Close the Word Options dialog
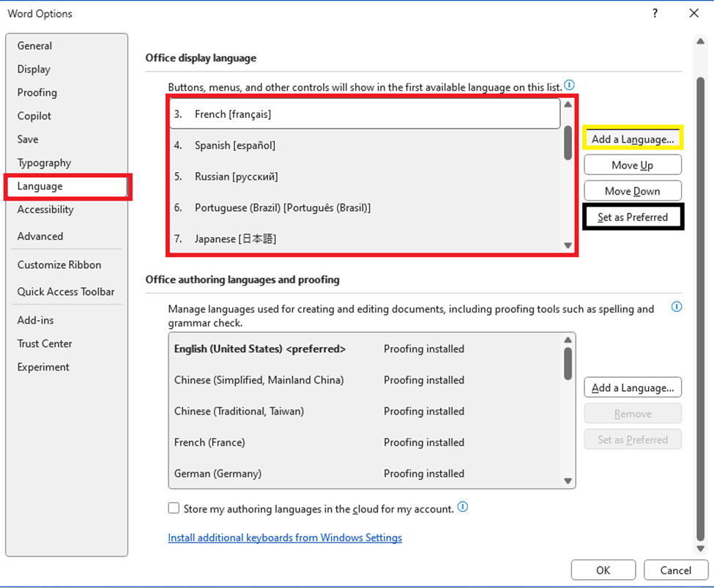 693,13
